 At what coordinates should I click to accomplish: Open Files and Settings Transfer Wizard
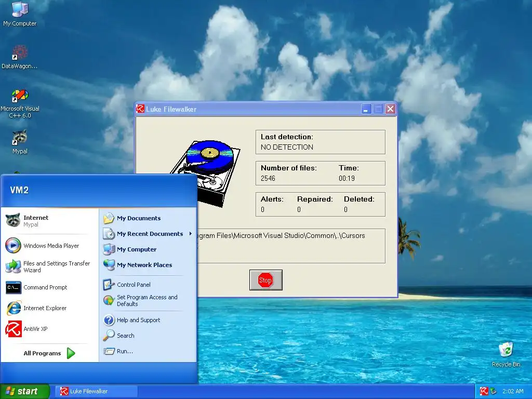click(x=49, y=267)
